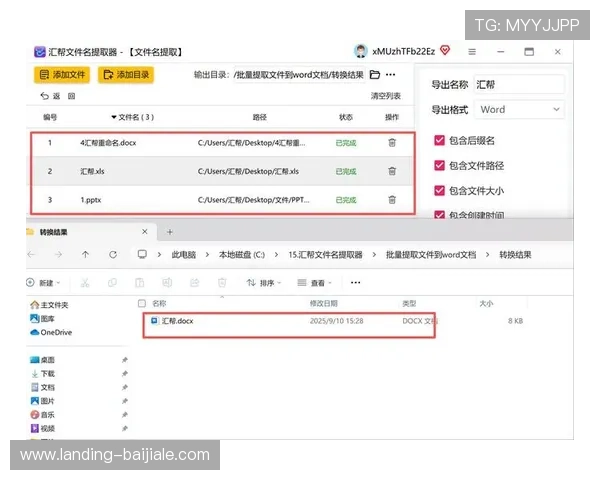Click Explorer up-arrow navigation button
This screenshot has width=600, height=480.
[85, 255]
